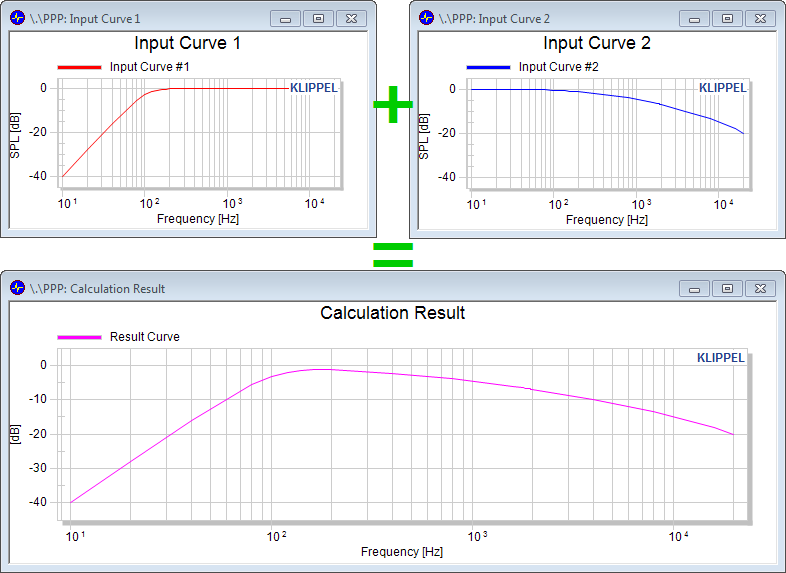
Task: Click the Input Curve 1 window title icon
Action: 17,19
